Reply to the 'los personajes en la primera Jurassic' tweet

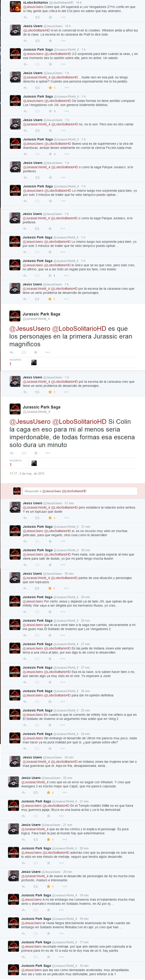tap(12, 352)
